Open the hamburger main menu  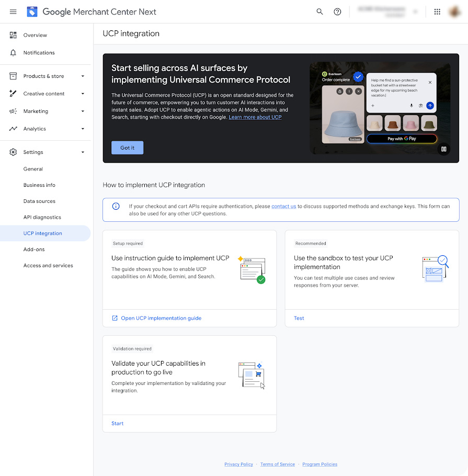13,12
